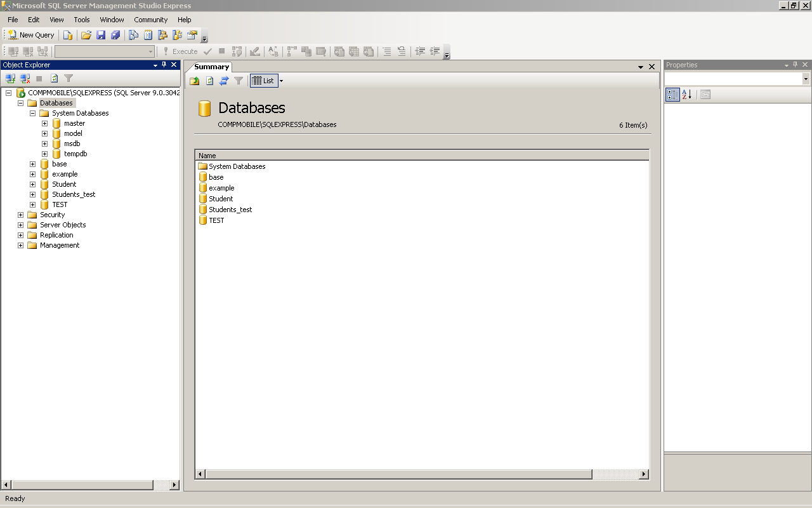Click the Synchronize arrows icon in Summary

pyautogui.click(x=224, y=81)
